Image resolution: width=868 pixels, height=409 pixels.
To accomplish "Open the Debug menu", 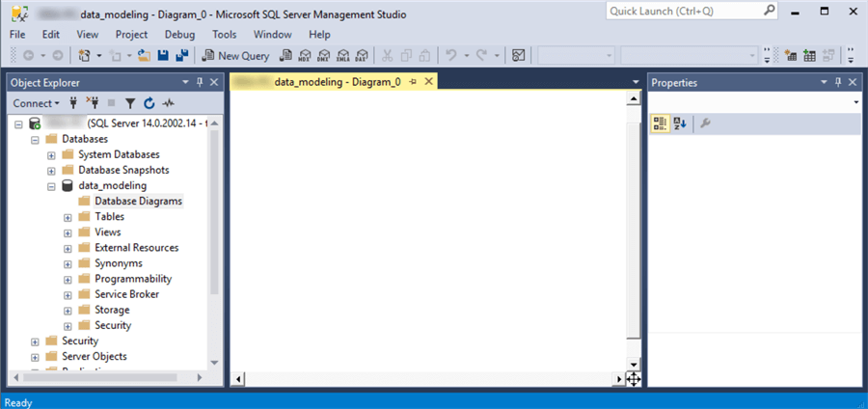I will (x=180, y=35).
